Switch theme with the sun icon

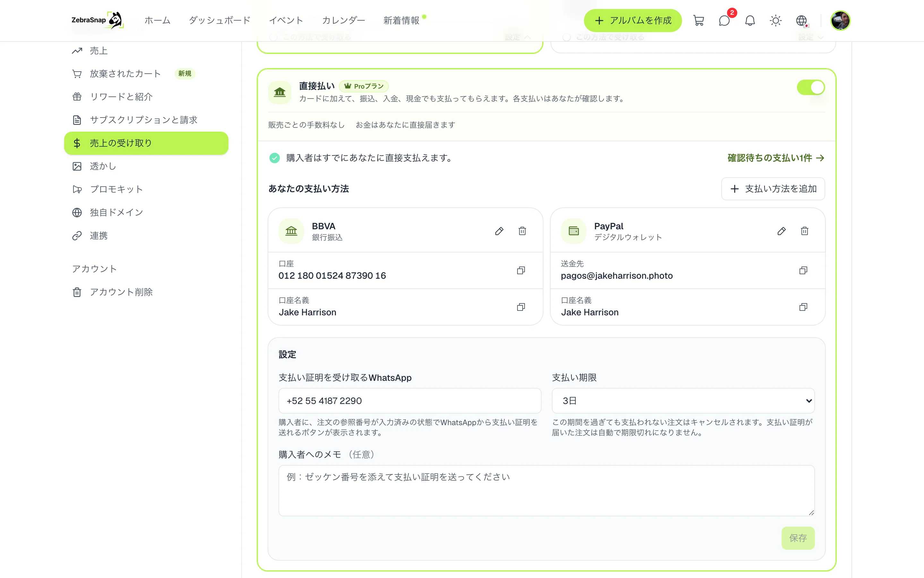pyautogui.click(x=775, y=20)
